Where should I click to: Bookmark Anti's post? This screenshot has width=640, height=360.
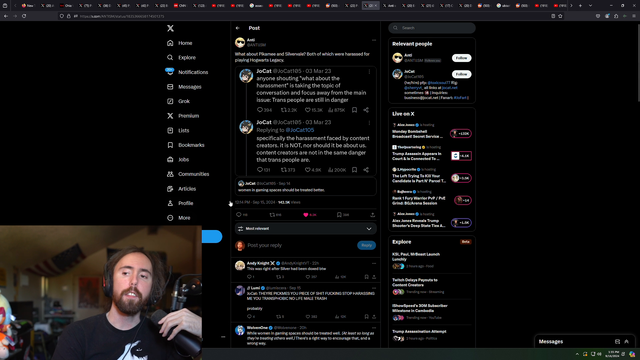(x=339, y=215)
